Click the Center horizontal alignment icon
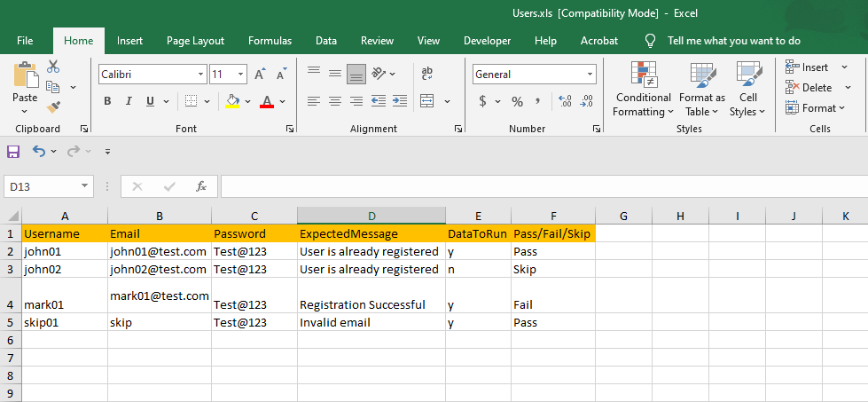The width and height of the screenshot is (868, 402). pyautogui.click(x=335, y=101)
